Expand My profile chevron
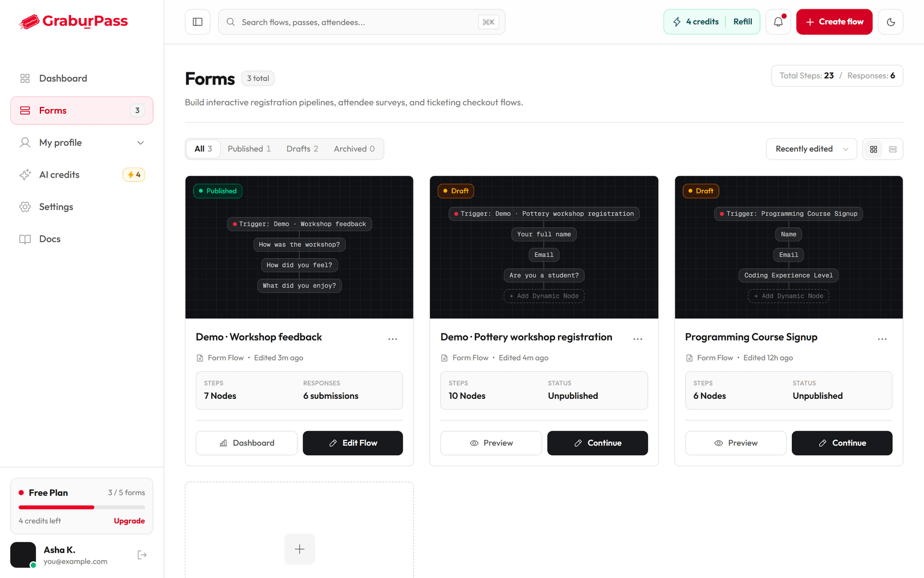 [140, 143]
